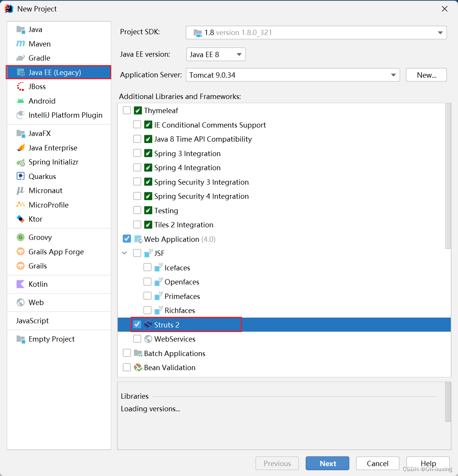This screenshot has width=458, height=476.
Task: Disable the Struts 2 checkbox
Action: (137, 324)
